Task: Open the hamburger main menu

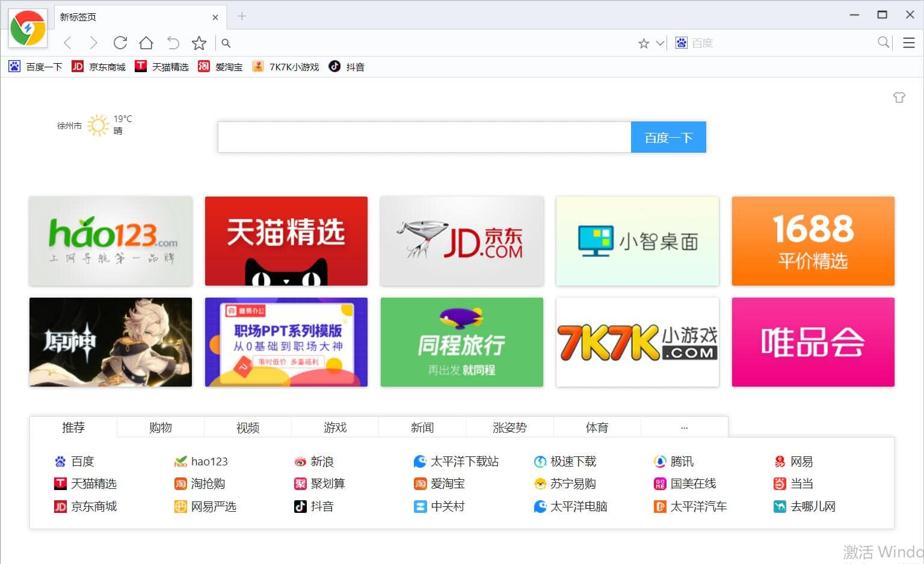Action: tap(909, 43)
